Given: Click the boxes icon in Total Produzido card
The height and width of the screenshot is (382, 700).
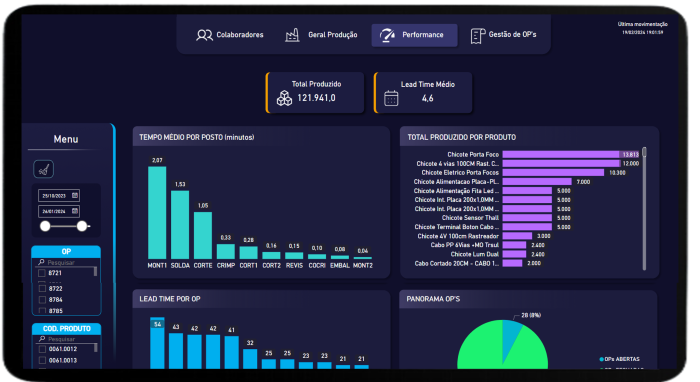Looking at the screenshot, I should click(x=284, y=98).
